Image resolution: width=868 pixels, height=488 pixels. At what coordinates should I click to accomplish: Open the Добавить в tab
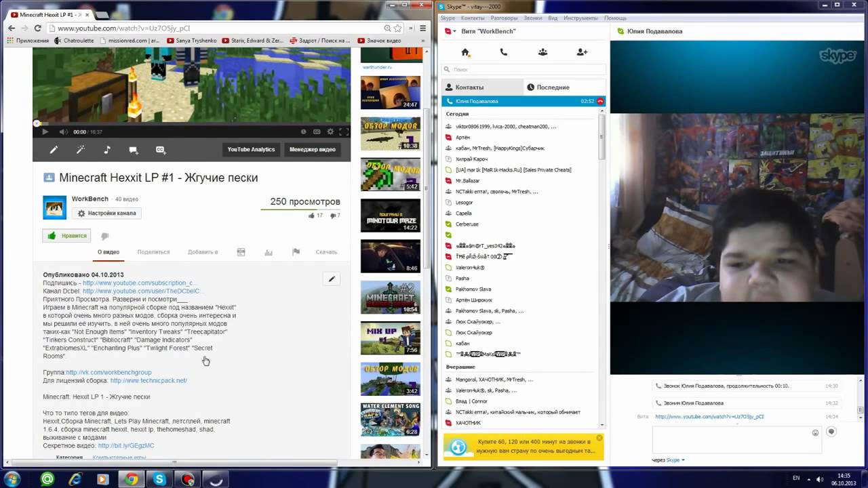click(203, 252)
